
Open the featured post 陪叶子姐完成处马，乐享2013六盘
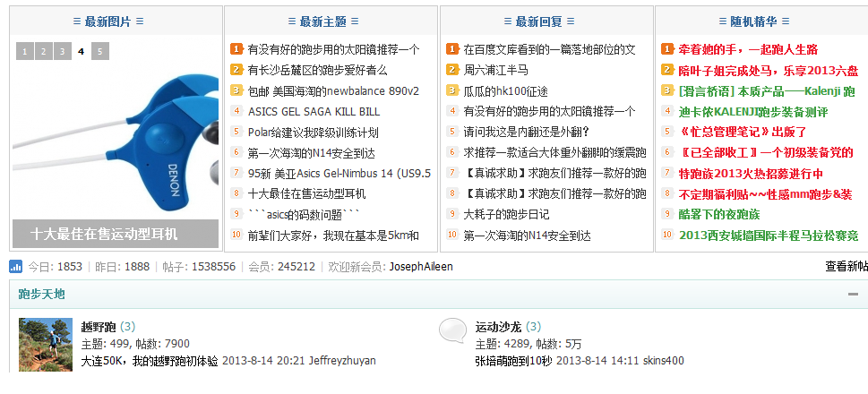(769, 70)
